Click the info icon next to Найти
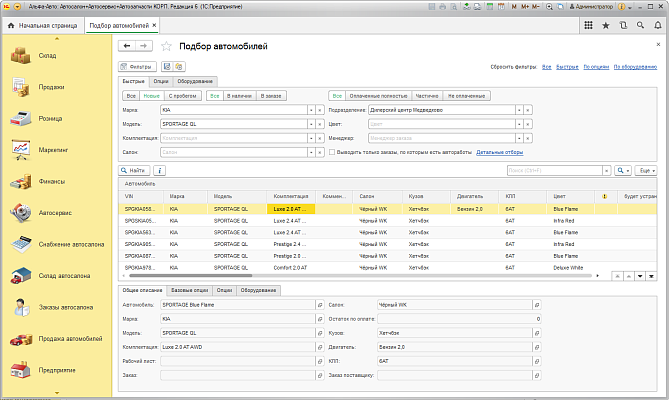Screen dimensions: 669x400 pyautogui.click(x=160, y=171)
